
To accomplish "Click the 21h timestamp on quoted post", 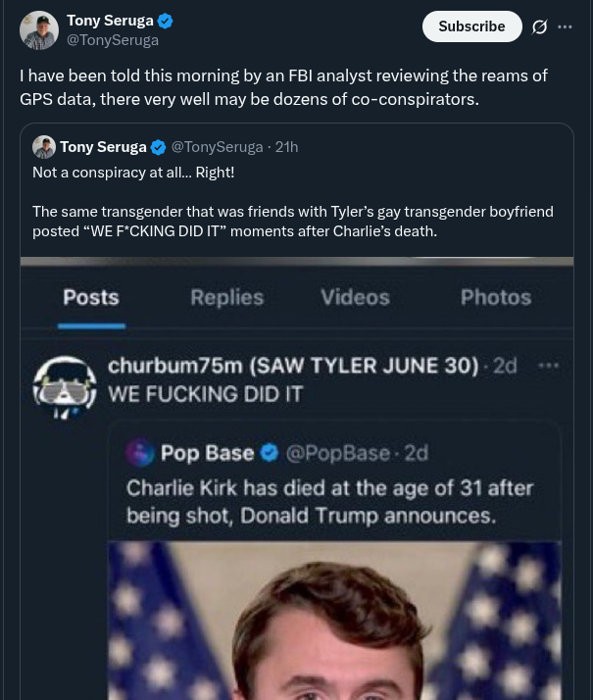I will tap(286, 147).
